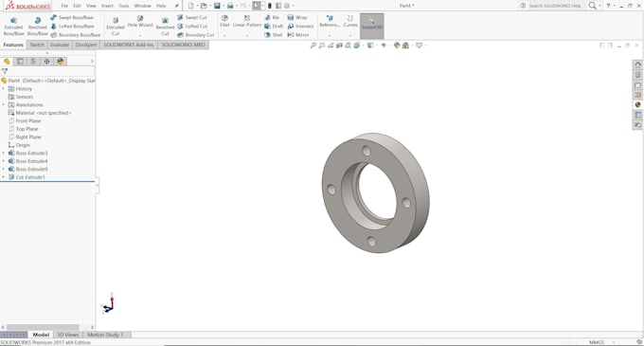The width and height of the screenshot is (644, 346).
Task: Choose Swept Boss/Base
Action: (x=72, y=17)
